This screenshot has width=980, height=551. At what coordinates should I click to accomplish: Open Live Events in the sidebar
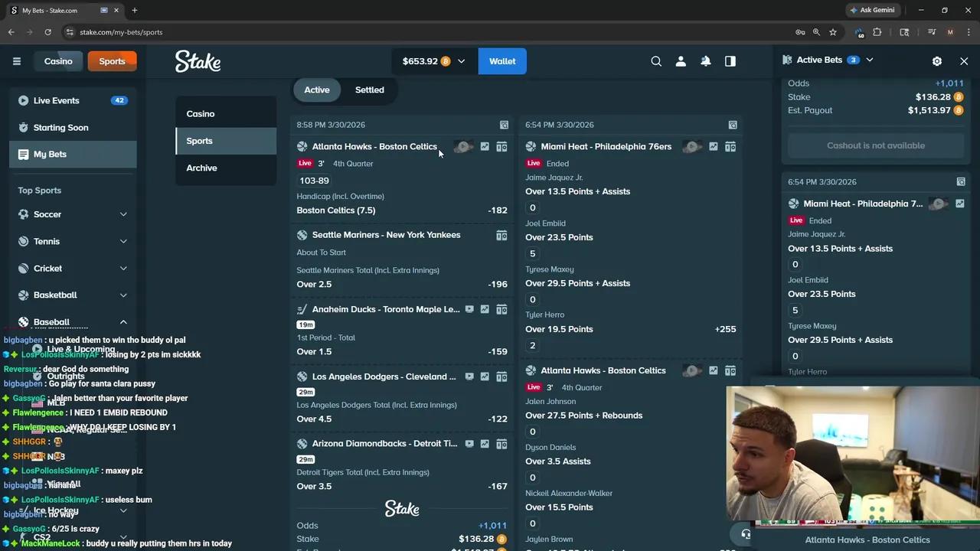[x=56, y=100]
